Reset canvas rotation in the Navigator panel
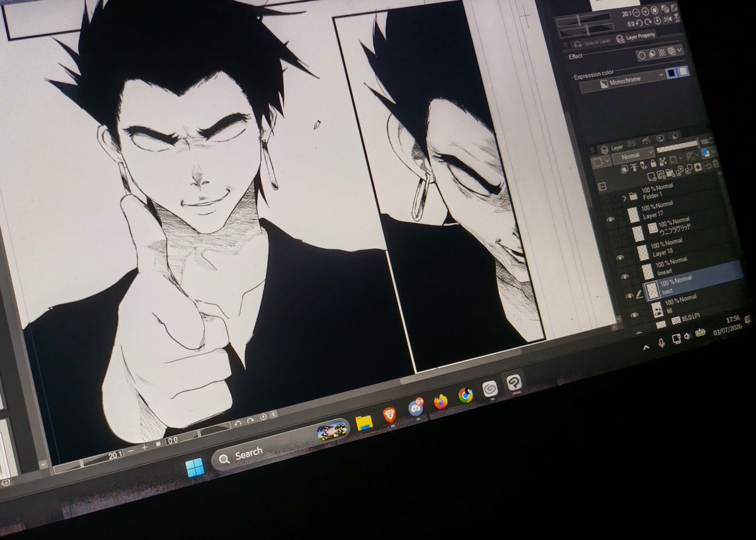 (657, 20)
